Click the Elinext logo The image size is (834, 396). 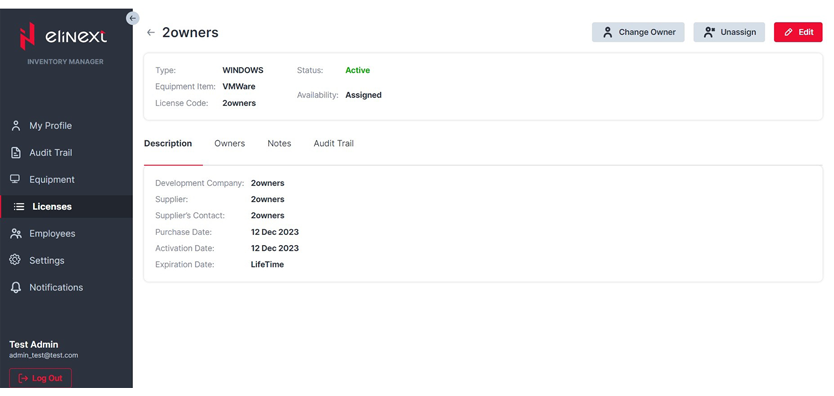tap(63, 36)
